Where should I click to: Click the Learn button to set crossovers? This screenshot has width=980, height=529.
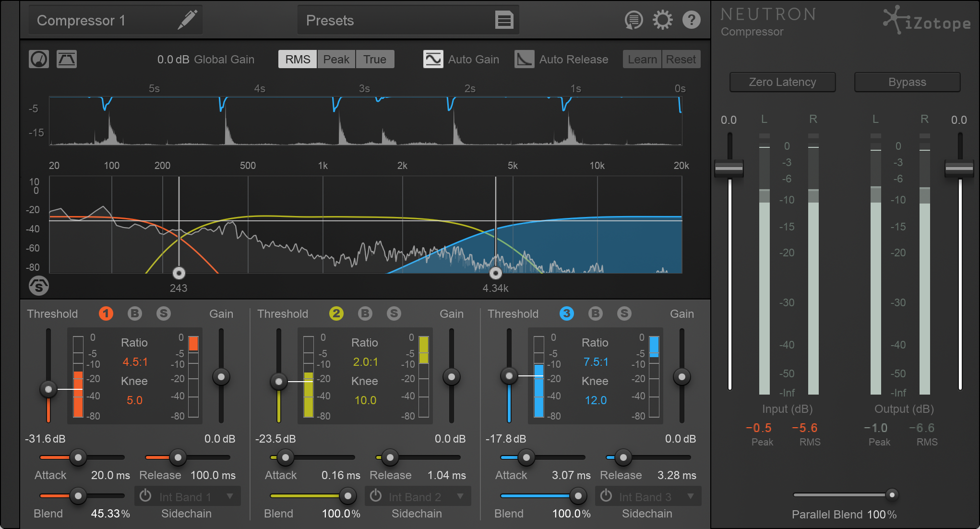[x=642, y=59]
